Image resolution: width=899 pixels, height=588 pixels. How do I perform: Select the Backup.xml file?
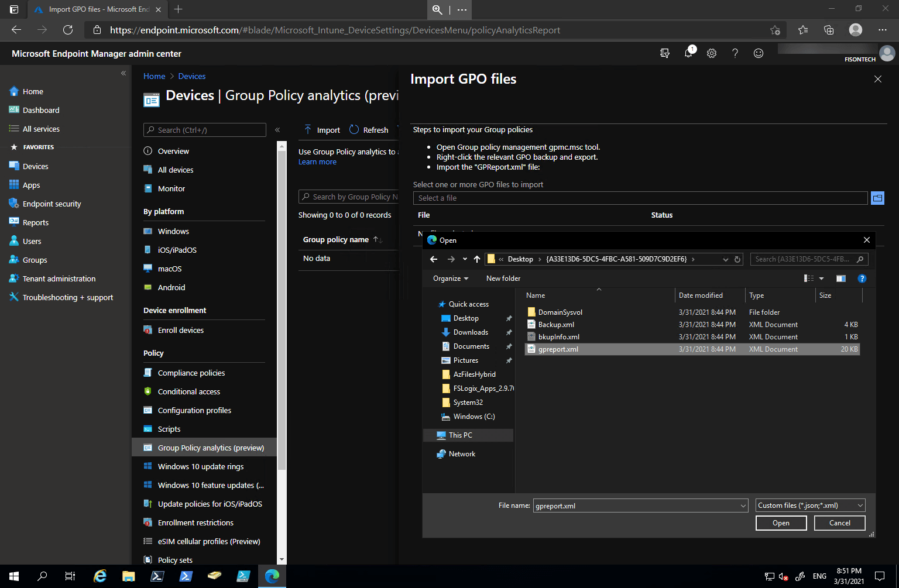[692, 325]
